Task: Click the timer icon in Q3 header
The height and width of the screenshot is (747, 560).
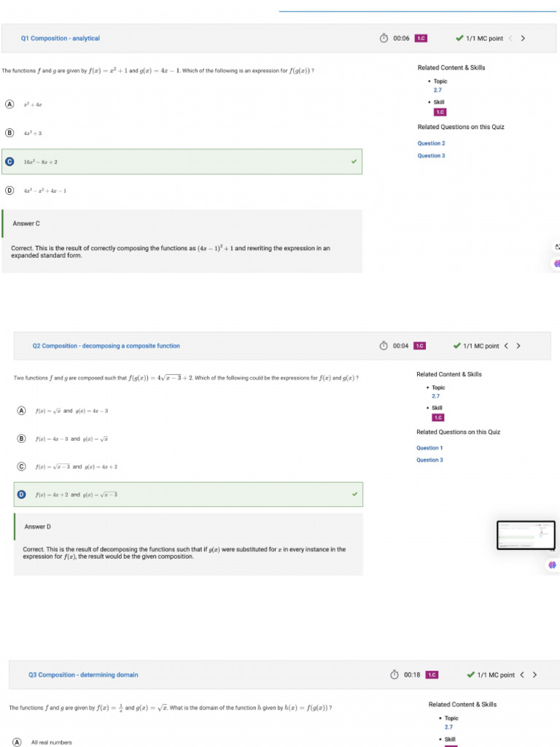Action: 394,675
